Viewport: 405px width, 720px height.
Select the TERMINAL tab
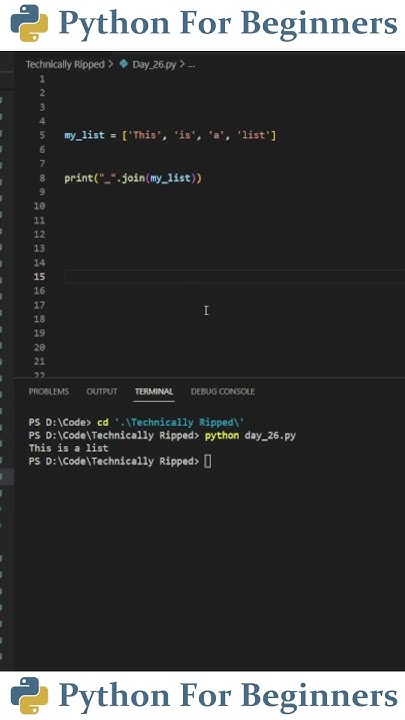click(154, 391)
